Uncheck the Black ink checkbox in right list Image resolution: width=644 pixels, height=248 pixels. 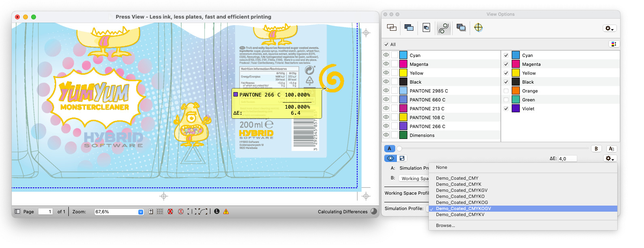506,82
